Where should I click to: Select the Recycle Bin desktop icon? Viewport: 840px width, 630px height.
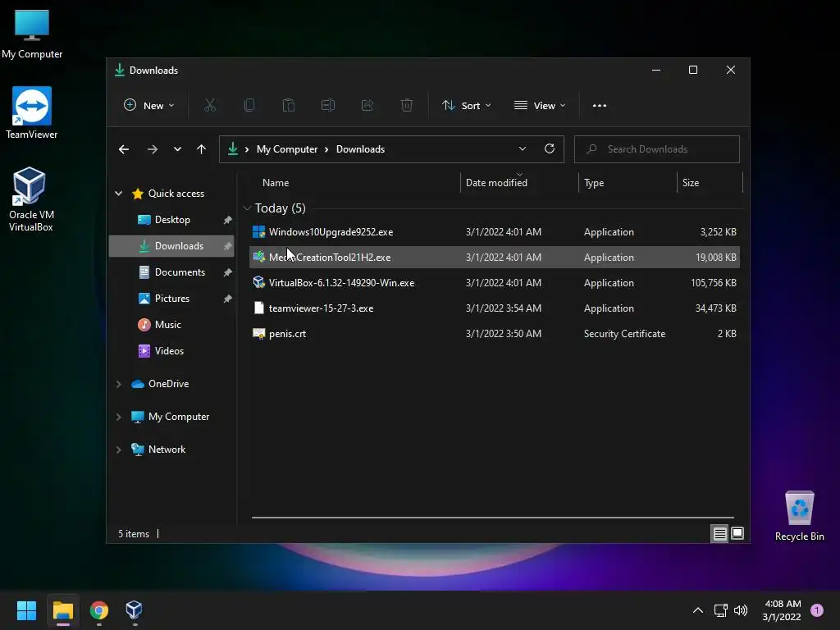[x=799, y=517]
